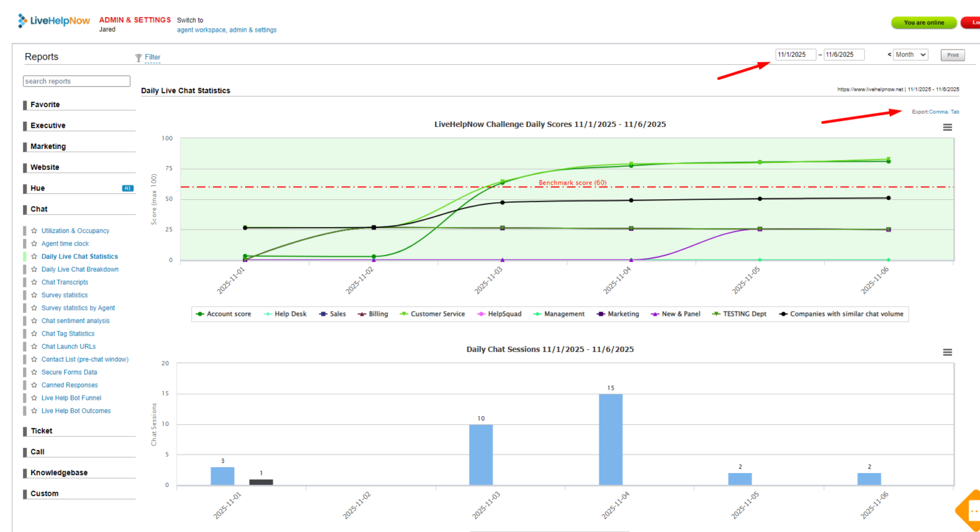Open the Month period dropdown
This screenshot has width=980, height=532.
click(910, 55)
